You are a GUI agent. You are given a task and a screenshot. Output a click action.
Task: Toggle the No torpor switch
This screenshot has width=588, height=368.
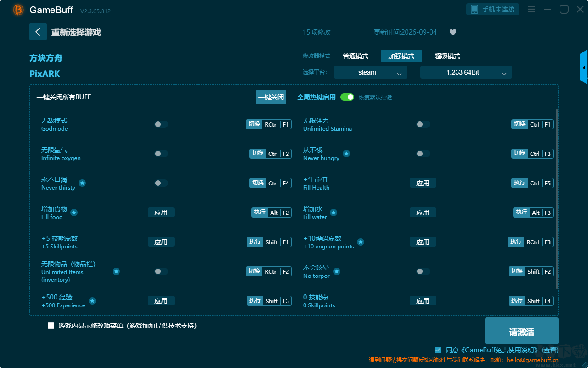(423, 271)
